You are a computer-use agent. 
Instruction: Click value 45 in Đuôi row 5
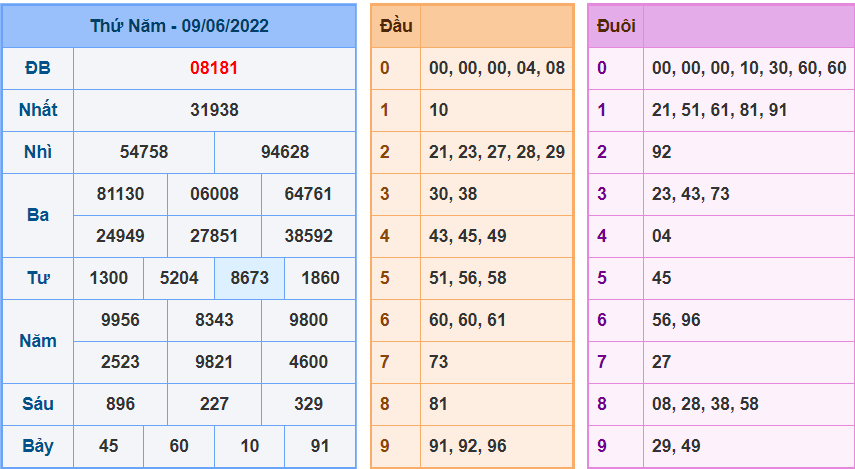click(661, 278)
